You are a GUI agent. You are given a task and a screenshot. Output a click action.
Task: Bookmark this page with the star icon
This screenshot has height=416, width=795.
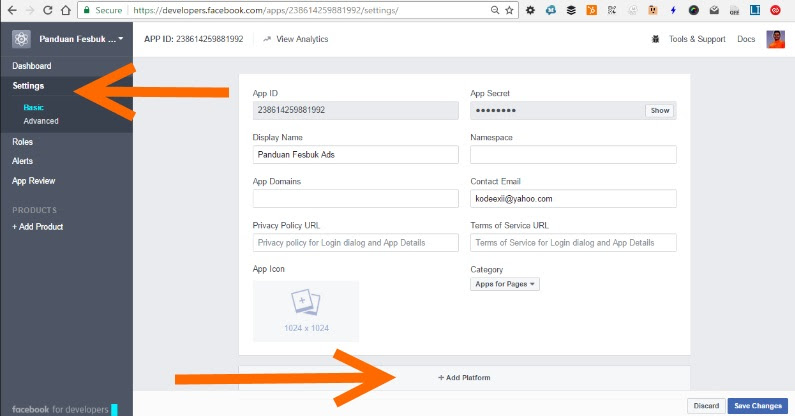click(510, 10)
